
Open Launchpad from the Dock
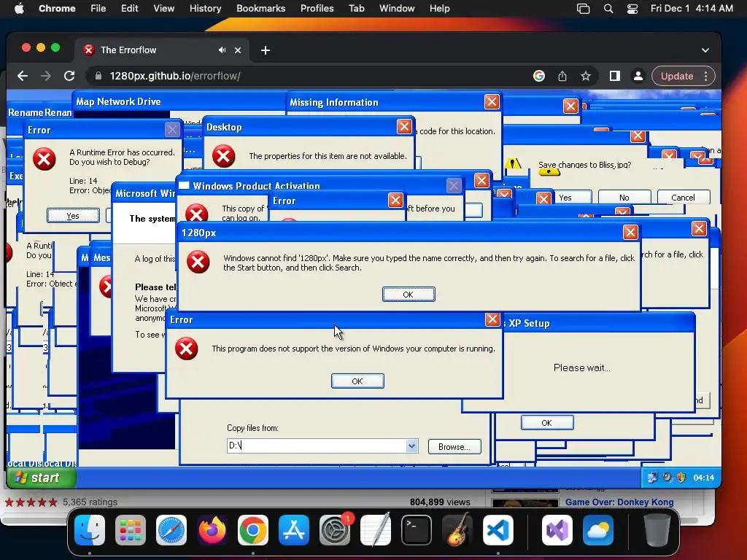pyautogui.click(x=131, y=530)
